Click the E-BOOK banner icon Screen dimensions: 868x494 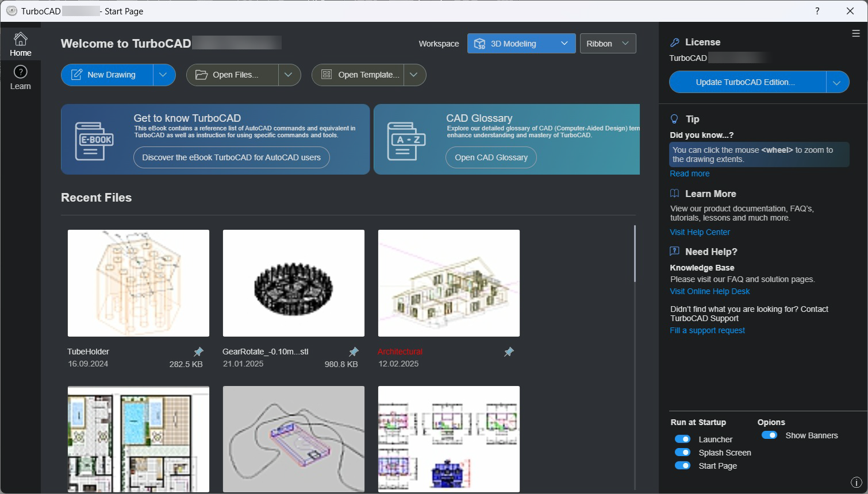tap(94, 141)
